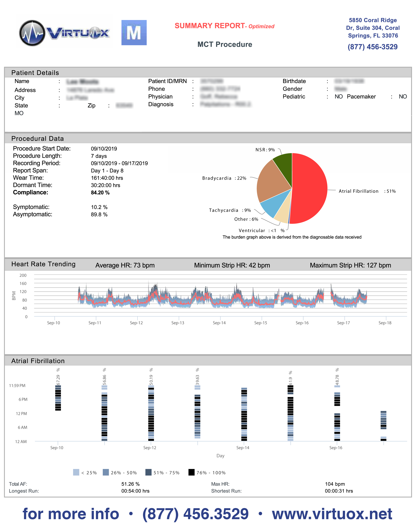Viewport: 416px width, 532px height.
Task: Click the 39.63 % AF bar label
Action: [197, 376]
